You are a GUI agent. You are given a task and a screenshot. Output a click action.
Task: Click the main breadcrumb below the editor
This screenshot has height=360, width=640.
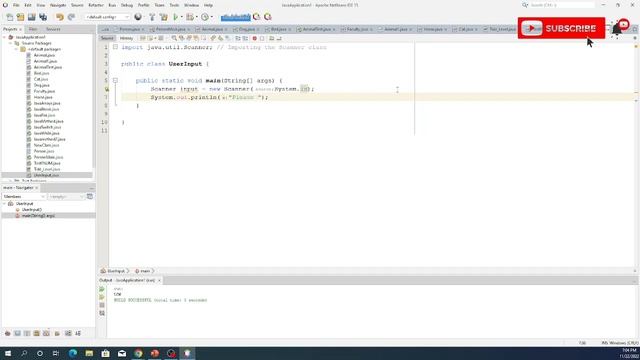tap(144, 271)
